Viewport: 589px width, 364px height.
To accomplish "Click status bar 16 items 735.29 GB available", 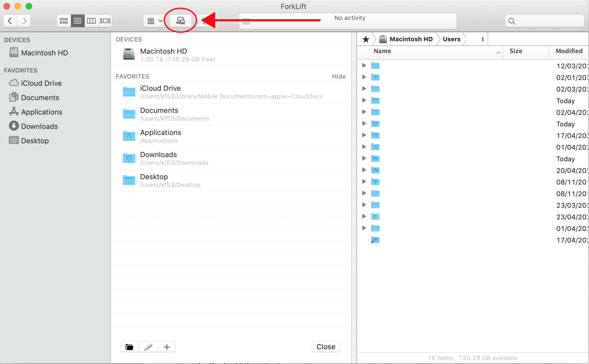I will tap(473, 358).
